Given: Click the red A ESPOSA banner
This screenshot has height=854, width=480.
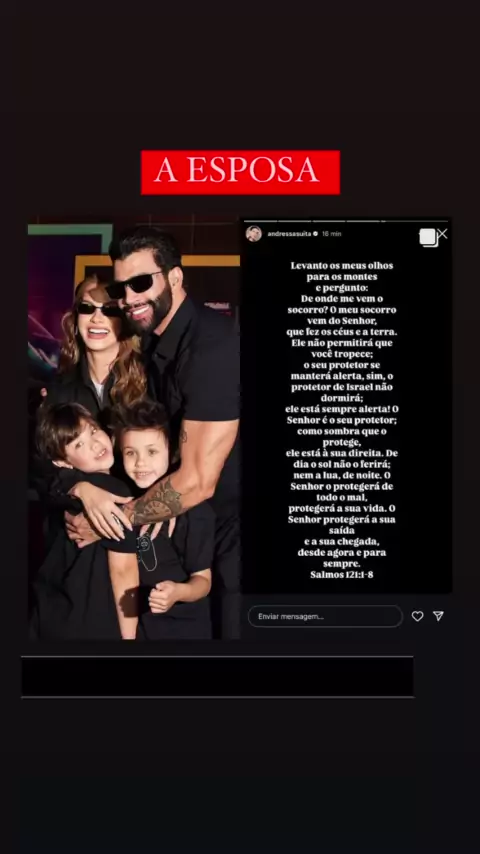Looking at the screenshot, I should coord(240,172).
